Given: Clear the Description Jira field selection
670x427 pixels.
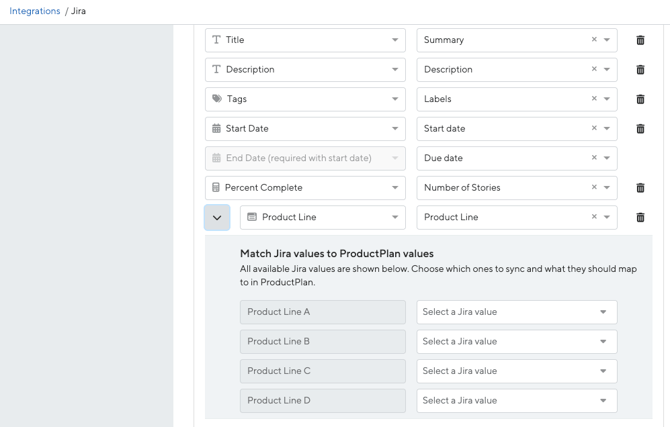Looking at the screenshot, I should (x=594, y=69).
